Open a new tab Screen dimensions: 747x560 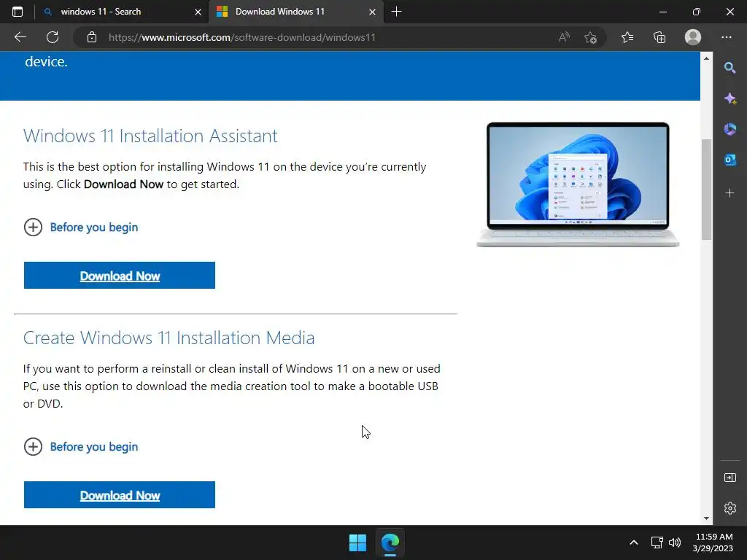[x=396, y=12]
